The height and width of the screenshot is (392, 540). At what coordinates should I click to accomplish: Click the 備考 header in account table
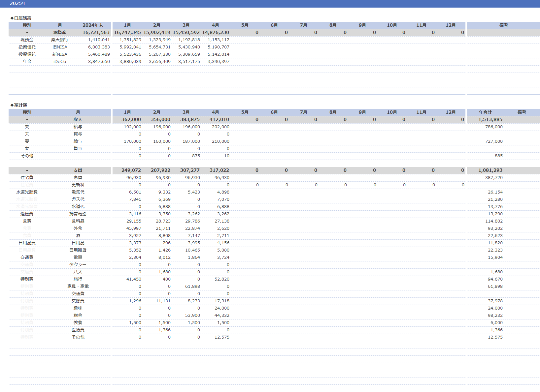pos(503,25)
